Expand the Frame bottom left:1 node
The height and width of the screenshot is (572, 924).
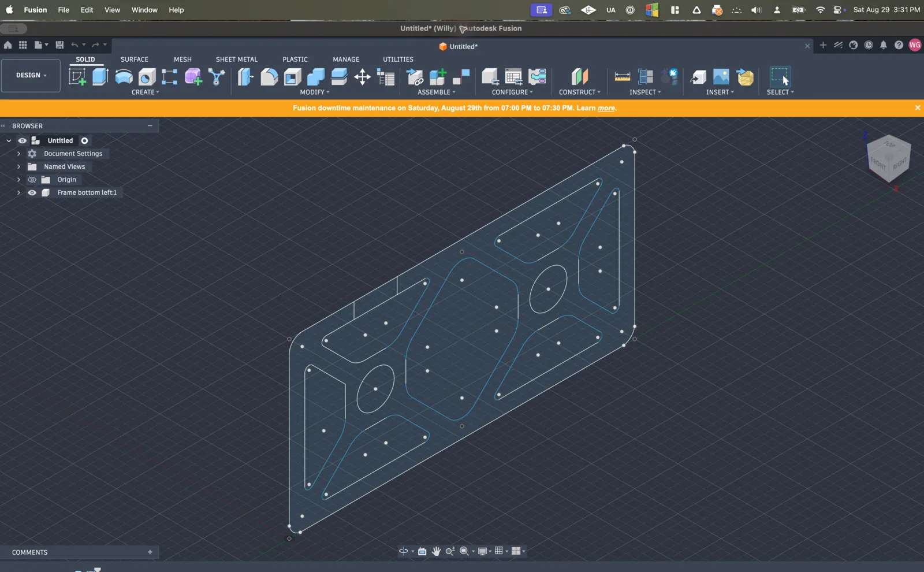pyautogui.click(x=18, y=192)
